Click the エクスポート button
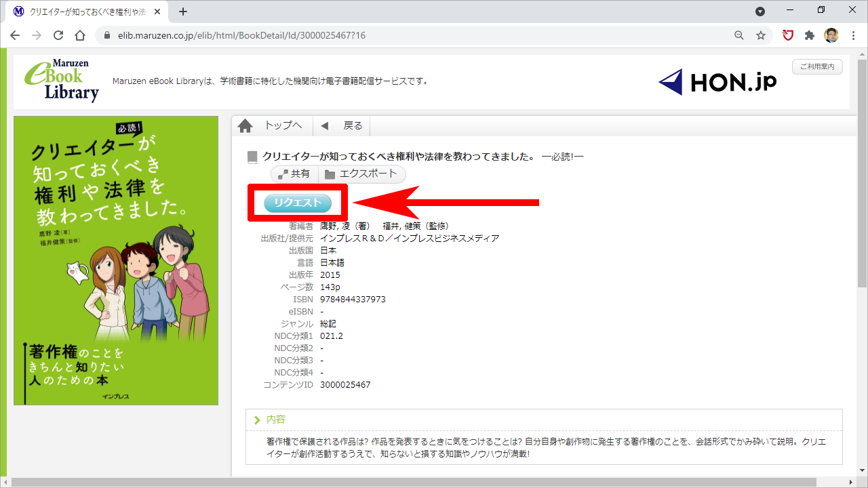The image size is (868, 488). tap(362, 174)
